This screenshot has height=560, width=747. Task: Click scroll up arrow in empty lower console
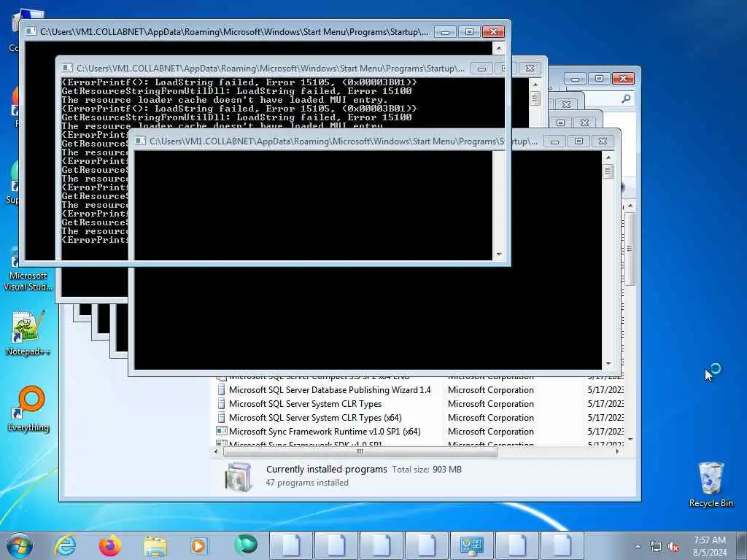[x=608, y=157]
